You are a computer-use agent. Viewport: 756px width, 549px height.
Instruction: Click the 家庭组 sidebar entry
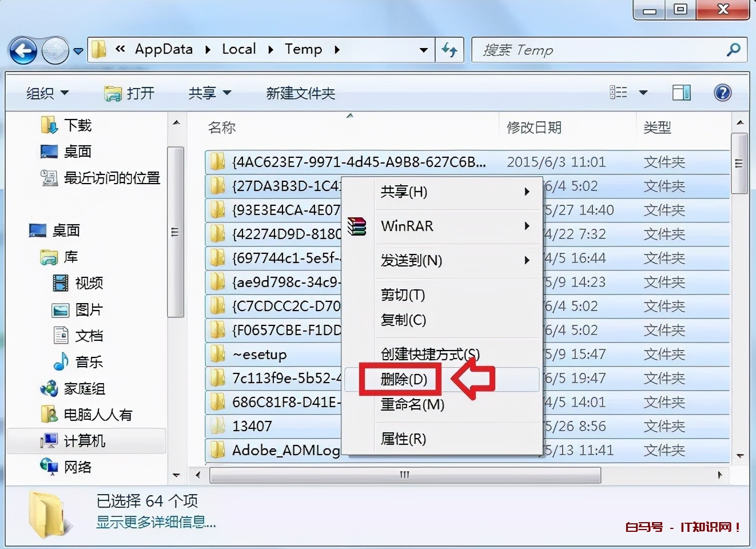(x=83, y=388)
